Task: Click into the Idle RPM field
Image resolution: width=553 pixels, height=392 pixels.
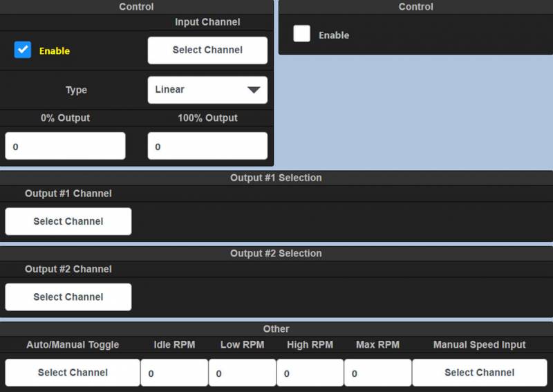Action: click(174, 373)
